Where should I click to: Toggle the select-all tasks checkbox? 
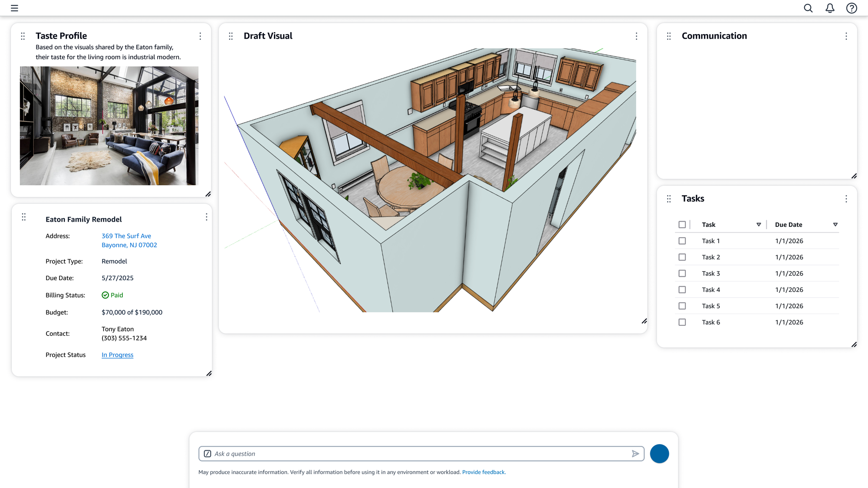[x=682, y=225]
